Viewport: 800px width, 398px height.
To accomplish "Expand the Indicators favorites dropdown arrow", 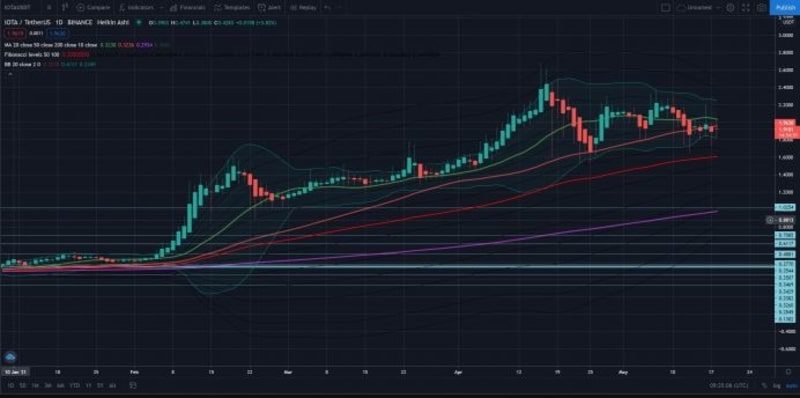I will coord(161,8).
